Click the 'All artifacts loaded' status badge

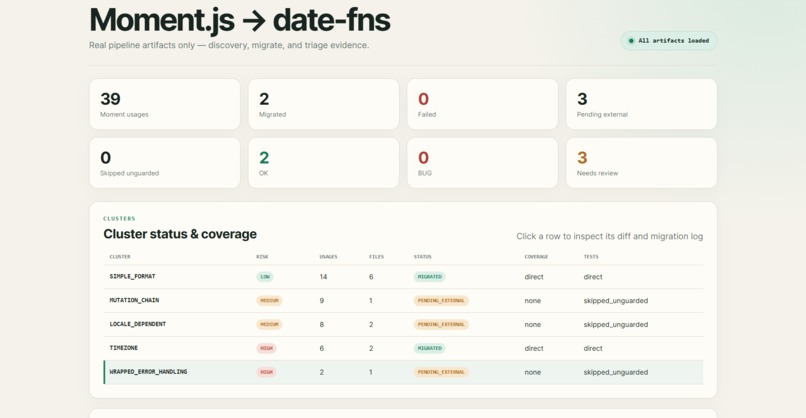click(668, 41)
